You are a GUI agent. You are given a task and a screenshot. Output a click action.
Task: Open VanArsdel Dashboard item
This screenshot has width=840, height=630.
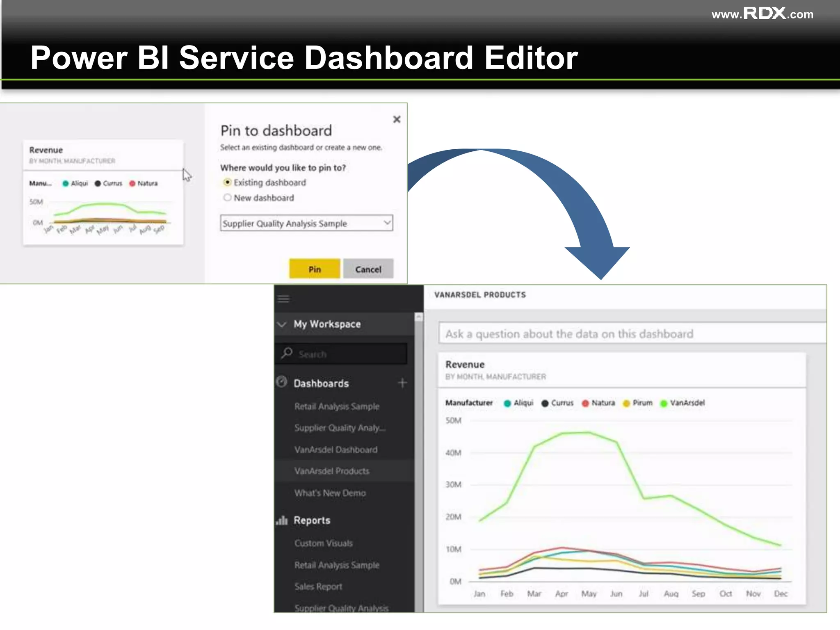336,450
